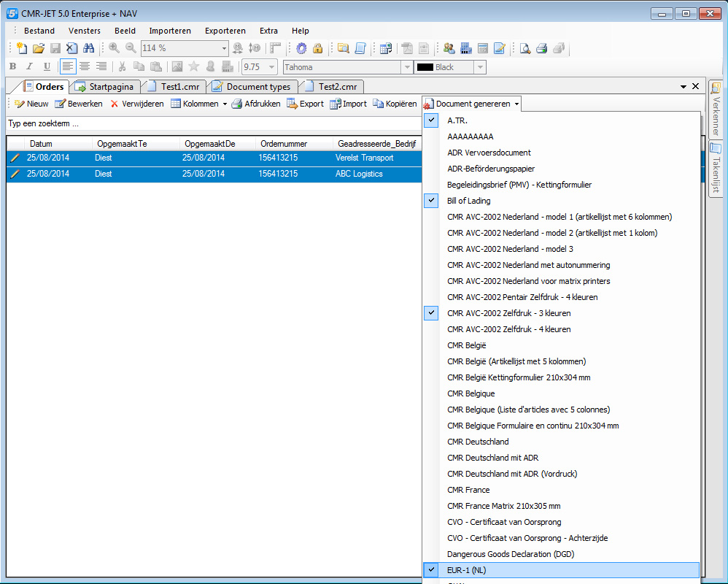Image resolution: width=728 pixels, height=584 pixels.
Task: Click the calculator icon in toolbar
Action: (x=482, y=49)
